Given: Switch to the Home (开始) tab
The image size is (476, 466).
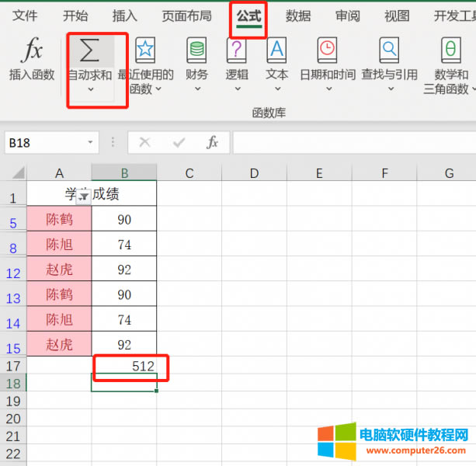Looking at the screenshot, I should [75, 16].
